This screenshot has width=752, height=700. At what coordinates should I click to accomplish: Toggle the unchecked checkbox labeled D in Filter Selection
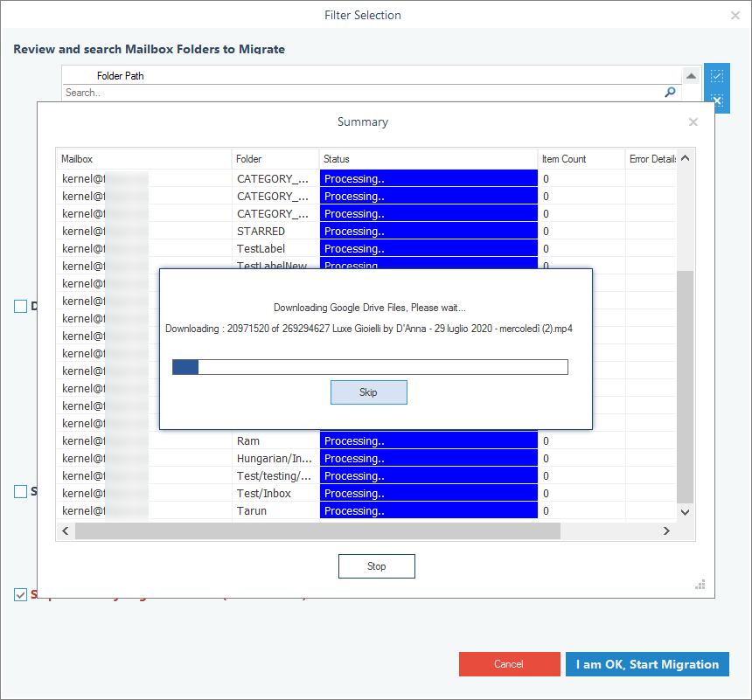click(21, 306)
